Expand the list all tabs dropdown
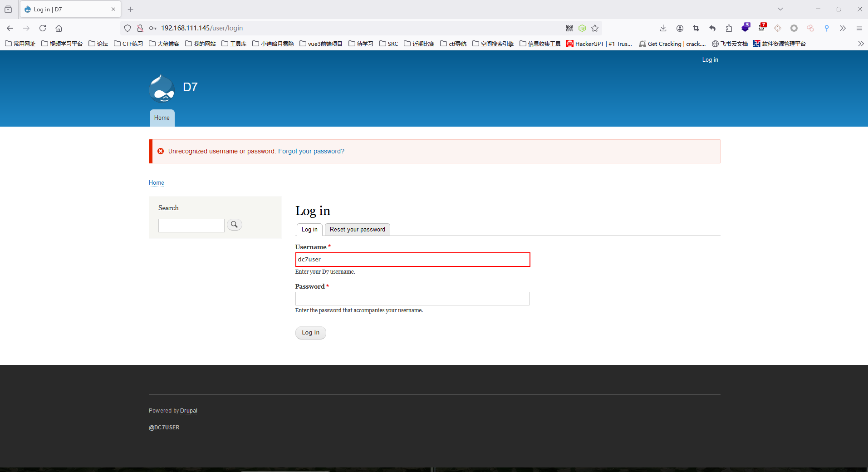This screenshot has width=868, height=472. (780, 9)
